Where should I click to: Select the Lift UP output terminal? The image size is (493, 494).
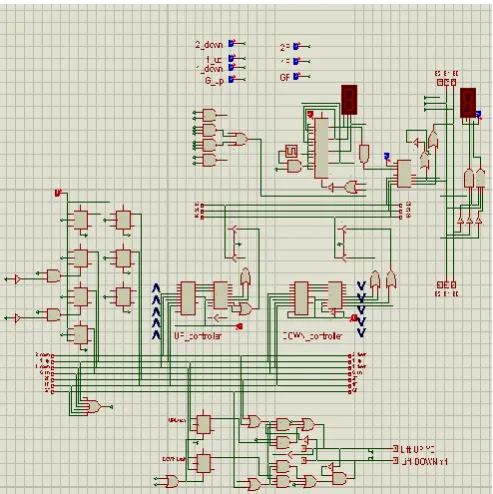coord(395,449)
